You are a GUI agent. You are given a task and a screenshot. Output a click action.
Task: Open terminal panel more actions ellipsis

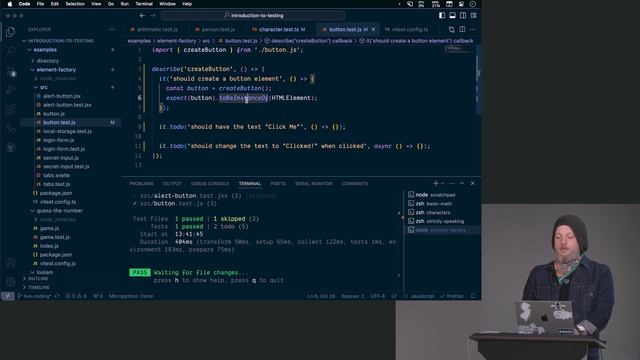[x=451, y=183]
